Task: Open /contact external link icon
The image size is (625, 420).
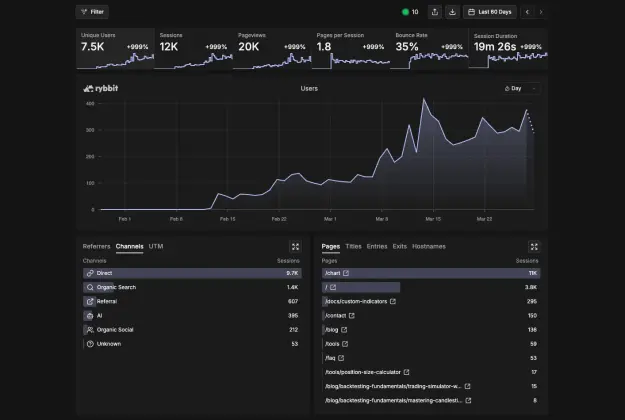Action: 352,316
